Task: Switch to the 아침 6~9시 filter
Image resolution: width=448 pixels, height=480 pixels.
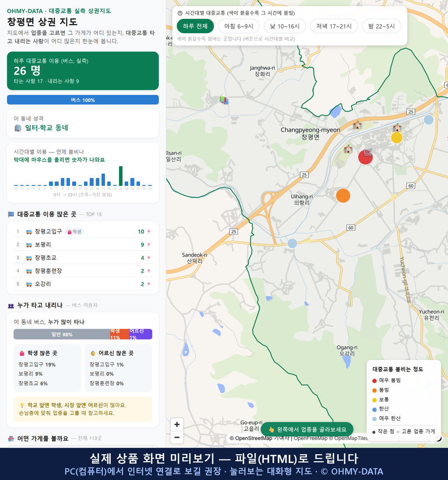Action: (239, 26)
